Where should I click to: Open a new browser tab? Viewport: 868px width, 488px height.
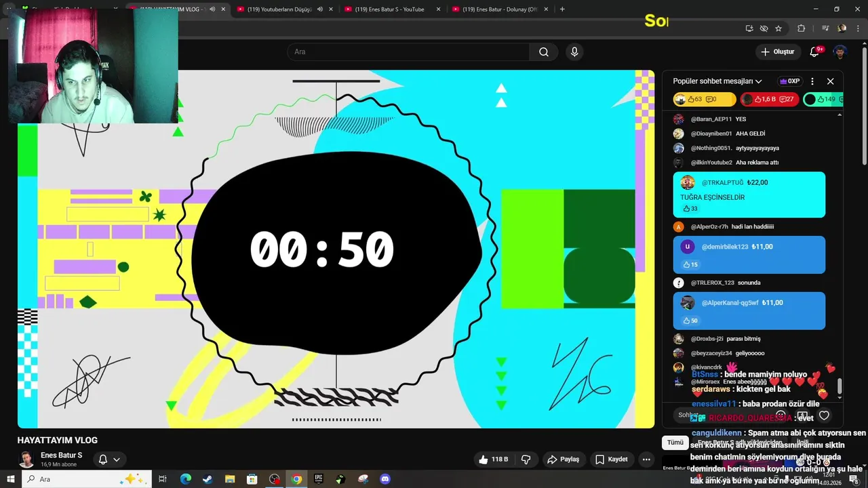point(562,9)
